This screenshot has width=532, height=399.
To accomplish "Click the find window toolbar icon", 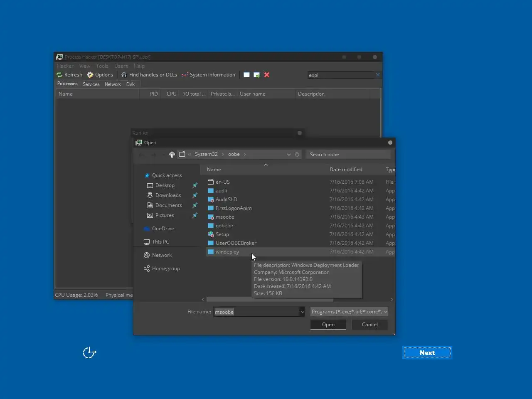I will (x=246, y=75).
